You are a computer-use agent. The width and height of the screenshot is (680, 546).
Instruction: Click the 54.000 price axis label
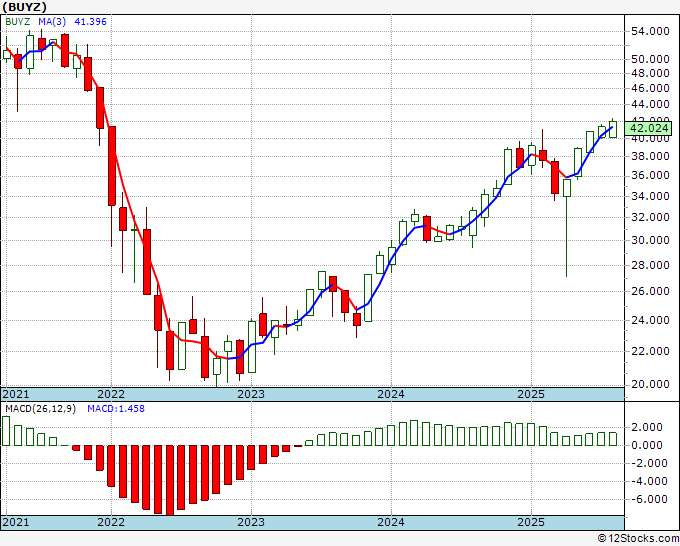tap(650, 31)
